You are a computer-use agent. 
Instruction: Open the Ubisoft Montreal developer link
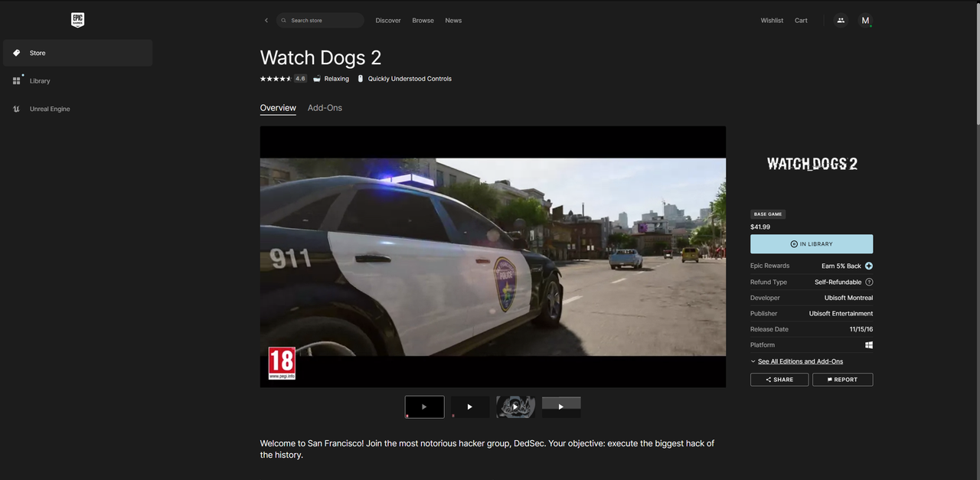pos(848,298)
